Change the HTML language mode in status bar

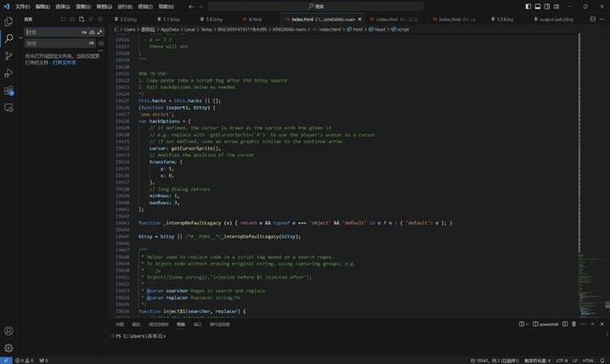click(588, 361)
